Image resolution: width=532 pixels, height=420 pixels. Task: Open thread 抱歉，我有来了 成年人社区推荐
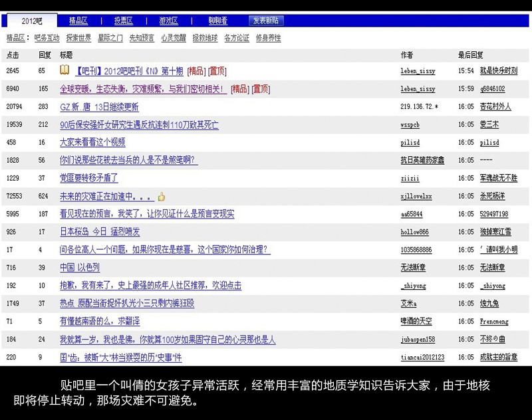click(x=151, y=285)
